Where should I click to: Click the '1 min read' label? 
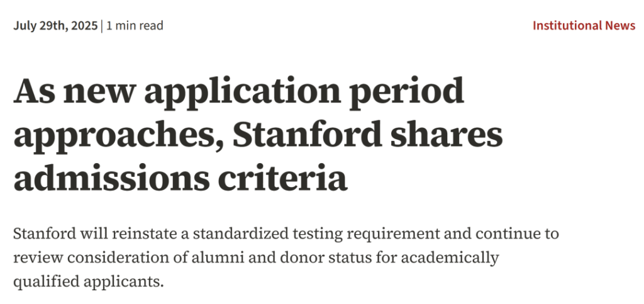(x=135, y=26)
